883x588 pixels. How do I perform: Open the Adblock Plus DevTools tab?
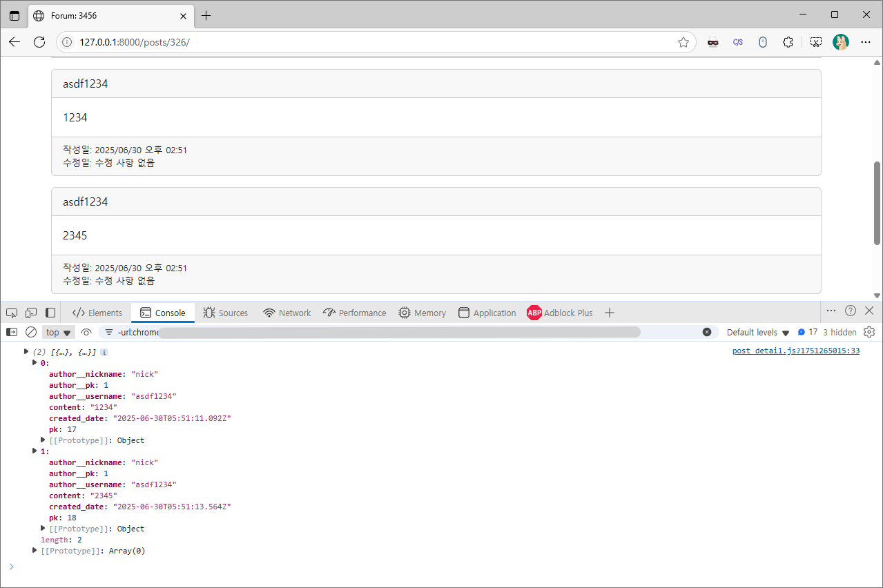coord(560,313)
